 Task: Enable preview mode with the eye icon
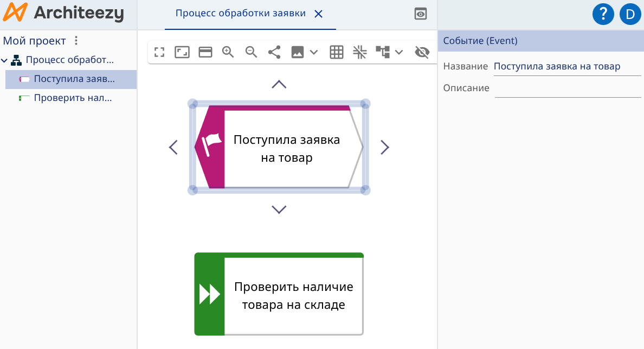(421, 14)
